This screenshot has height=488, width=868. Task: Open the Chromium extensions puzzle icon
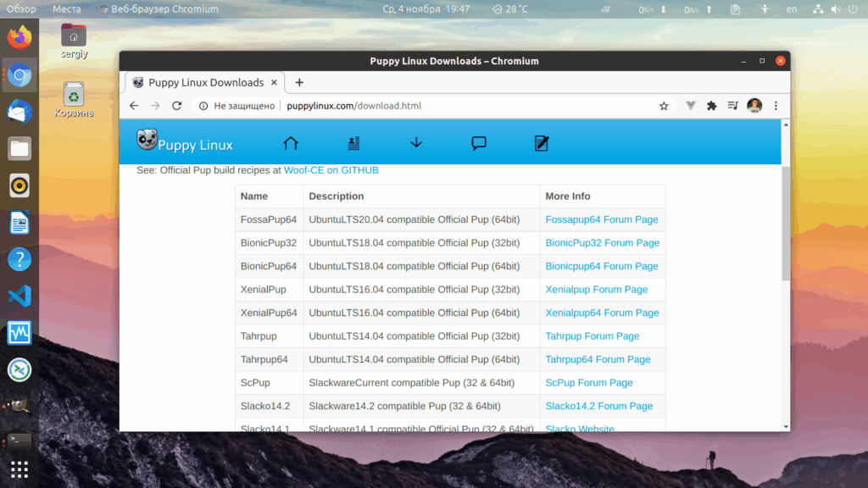tap(712, 106)
